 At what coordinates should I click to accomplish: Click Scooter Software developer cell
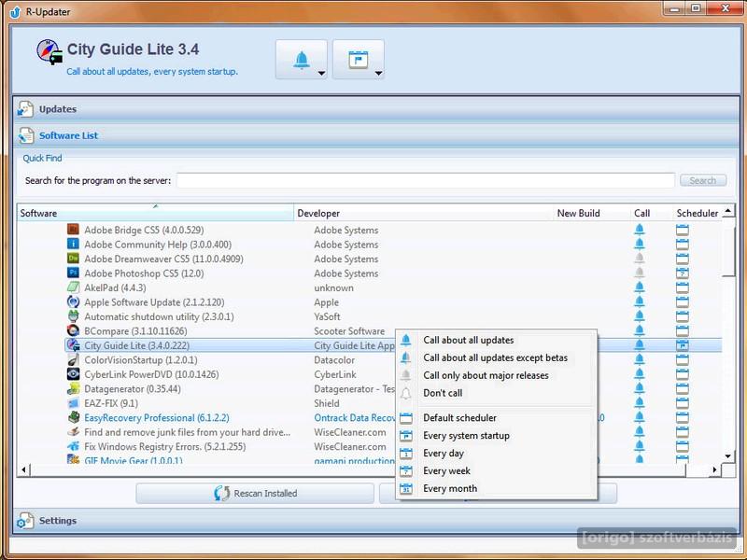coord(349,331)
